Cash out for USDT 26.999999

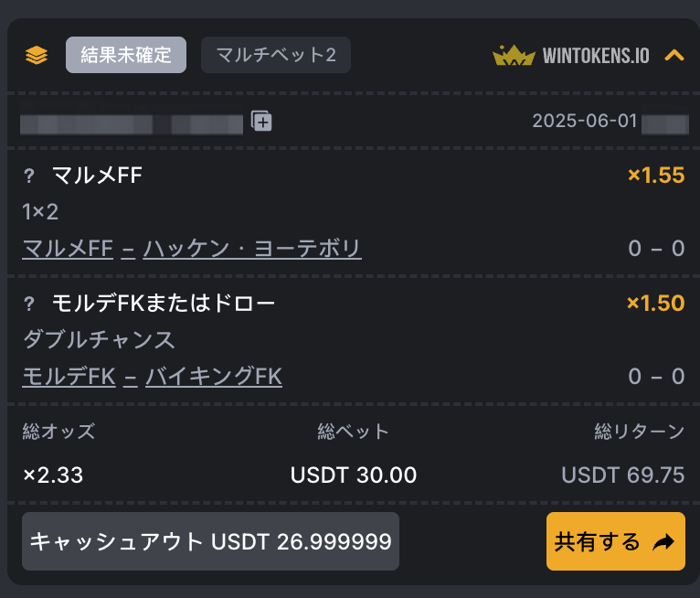pyautogui.click(x=210, y=541)
